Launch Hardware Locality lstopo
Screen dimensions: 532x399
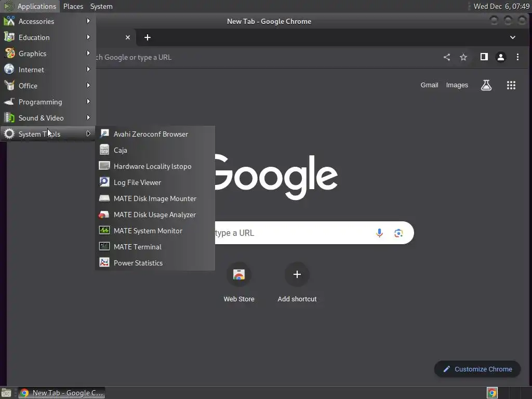[x=155, y=166]
